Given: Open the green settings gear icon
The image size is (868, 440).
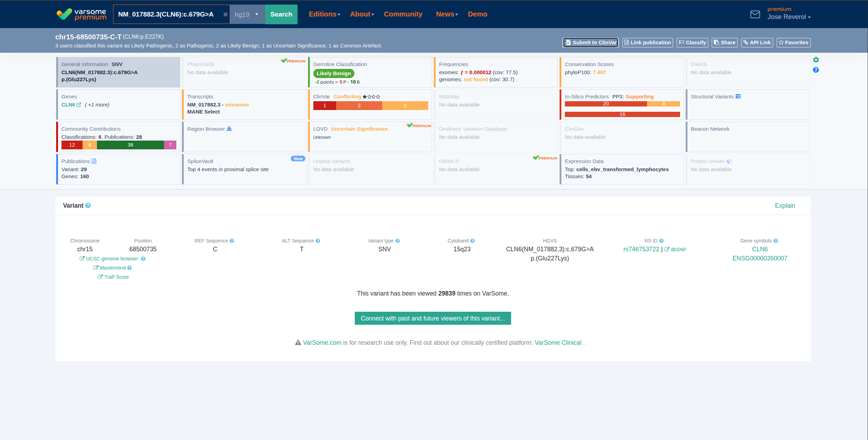Looking at the screenshot, I should pyautogui.click(x=816, y=60).
